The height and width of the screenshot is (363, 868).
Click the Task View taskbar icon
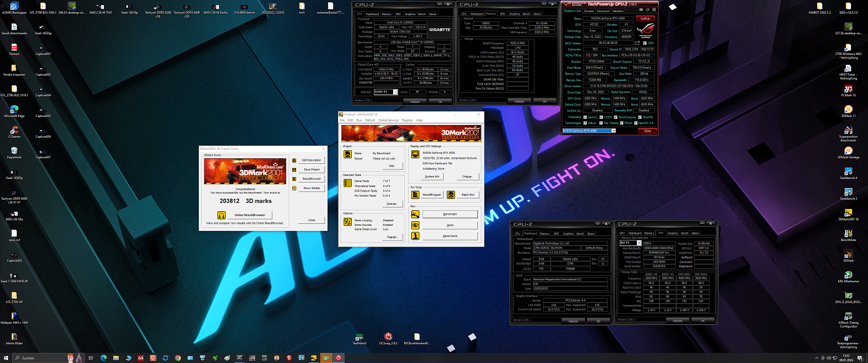coord(91,358)
